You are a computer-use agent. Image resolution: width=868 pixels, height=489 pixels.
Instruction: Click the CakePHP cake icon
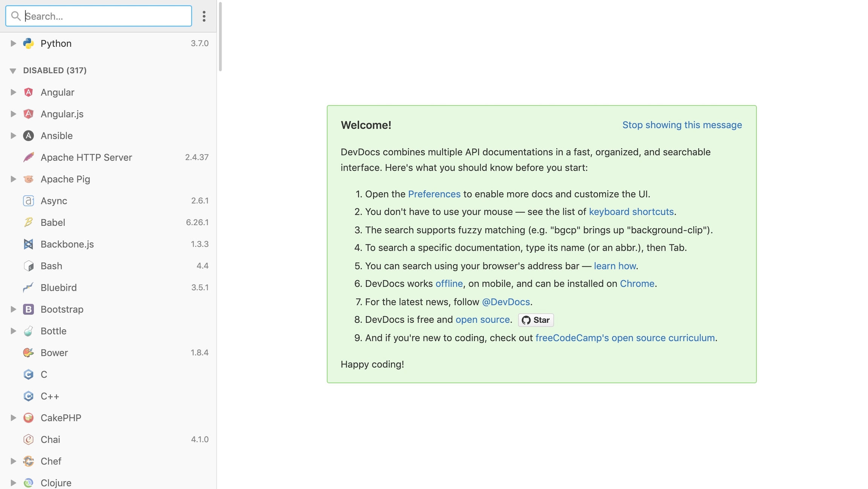coord(28,418)
